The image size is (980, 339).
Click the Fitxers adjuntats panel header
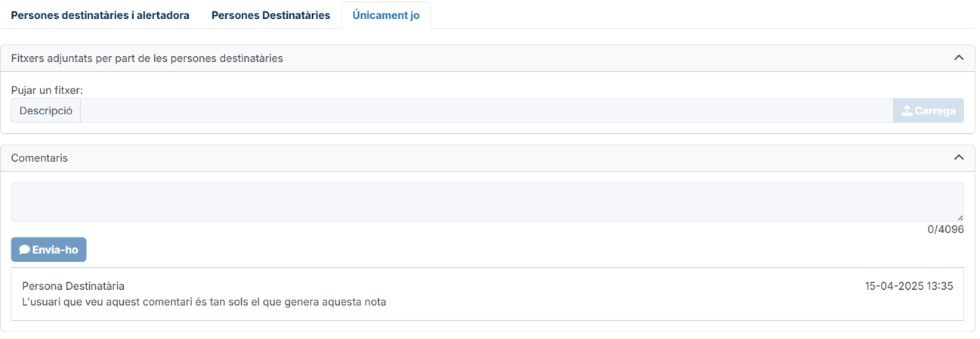(487, 58)
